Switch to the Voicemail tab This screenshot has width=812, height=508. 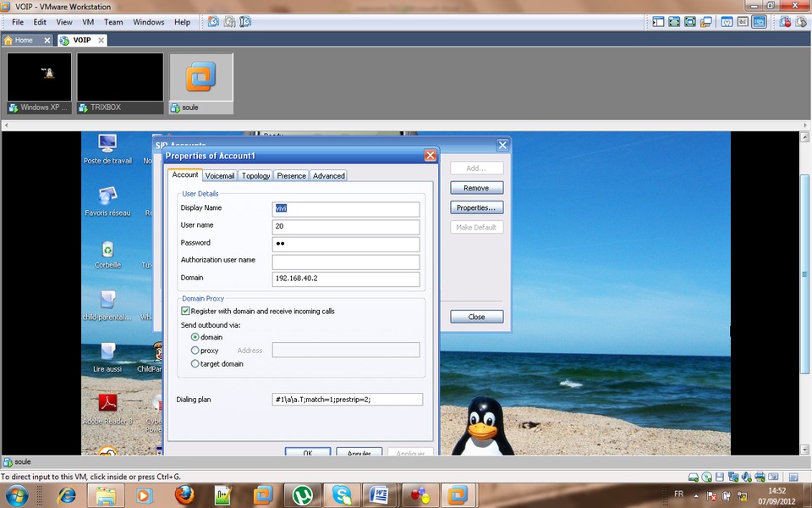[219, 176]
